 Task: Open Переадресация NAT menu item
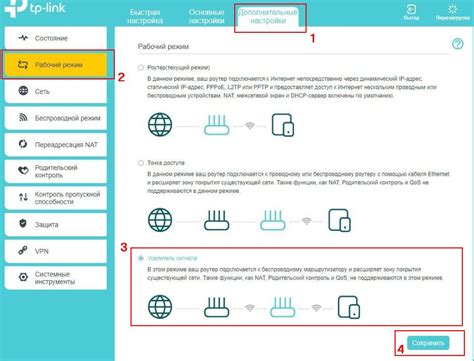coord(56,145)
